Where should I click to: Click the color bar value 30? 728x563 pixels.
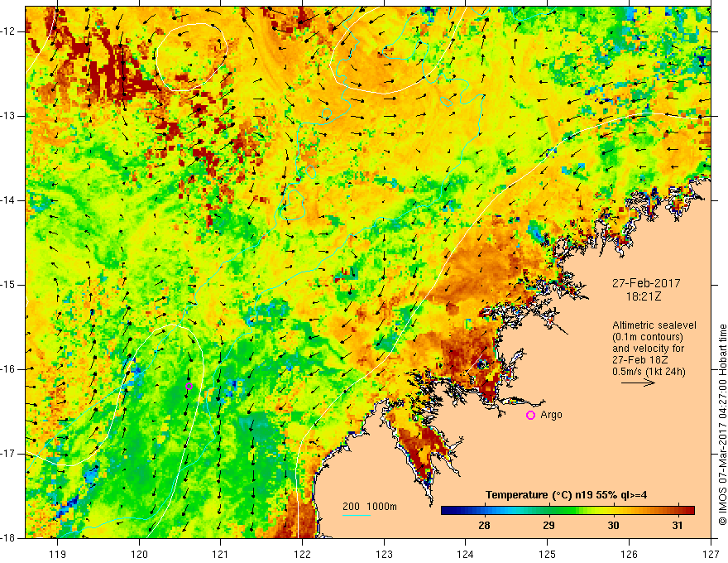click(613, 526)
